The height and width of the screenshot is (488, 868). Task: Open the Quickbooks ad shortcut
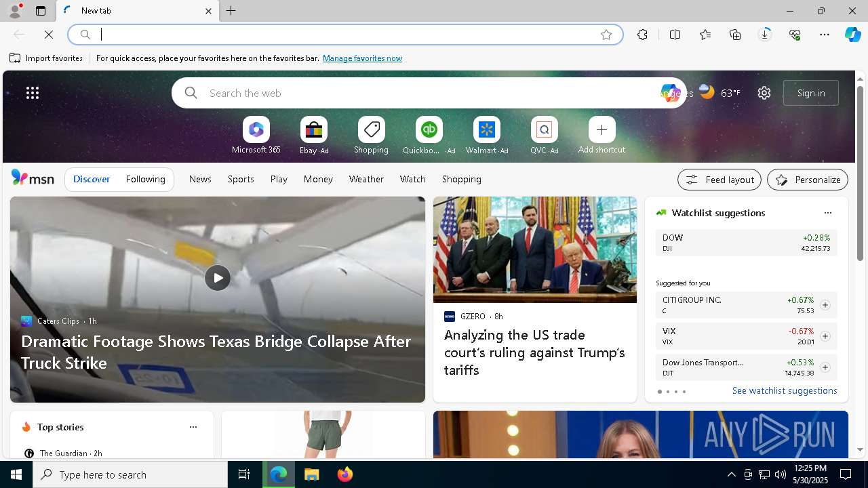(x=429, y=135)
